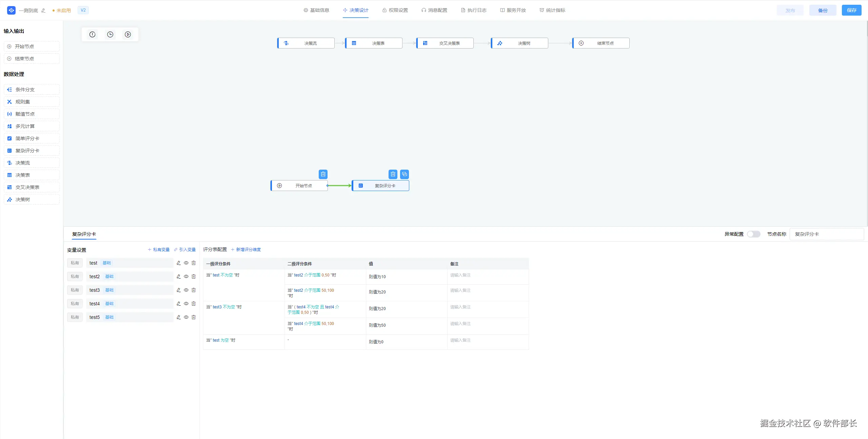Open second-level condition 'test2 介于范围 0,50'
This screenshot has width=868, height=439.
(312, 275)
